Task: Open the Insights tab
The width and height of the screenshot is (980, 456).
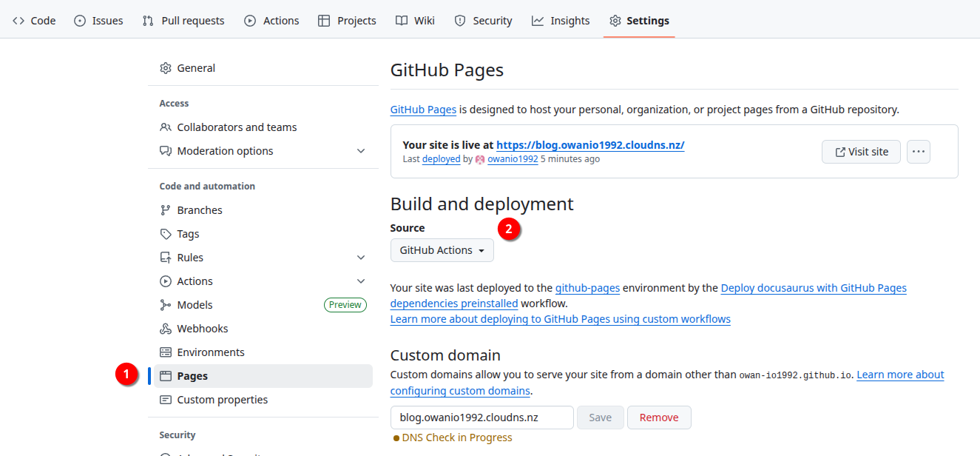Action: coord(561,21)
